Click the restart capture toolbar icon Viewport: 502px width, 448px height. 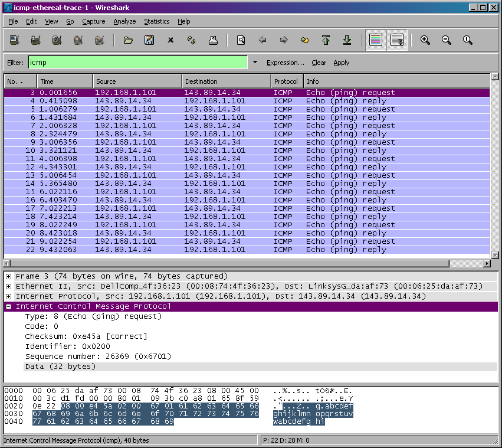[99, 40]
